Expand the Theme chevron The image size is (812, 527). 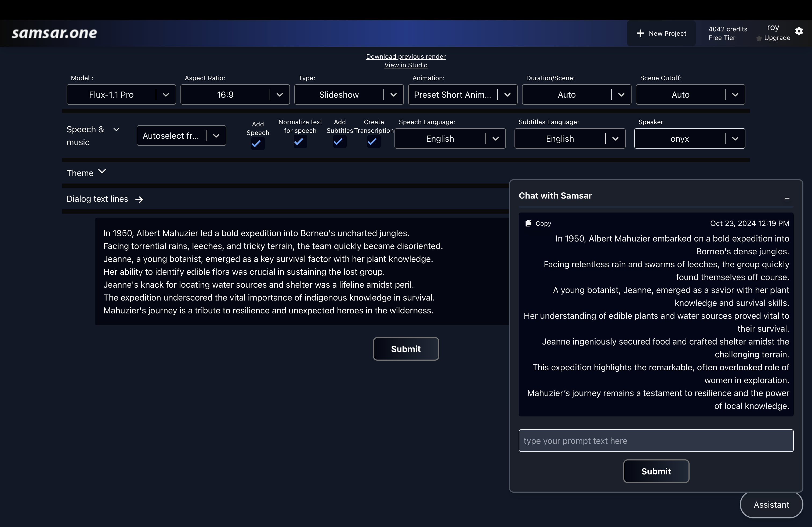(x=102, y=171)
